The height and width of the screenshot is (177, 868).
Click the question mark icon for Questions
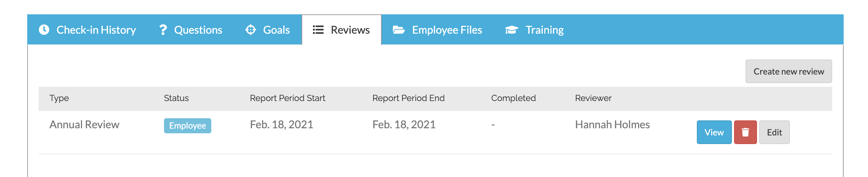(x=163, y=30)
